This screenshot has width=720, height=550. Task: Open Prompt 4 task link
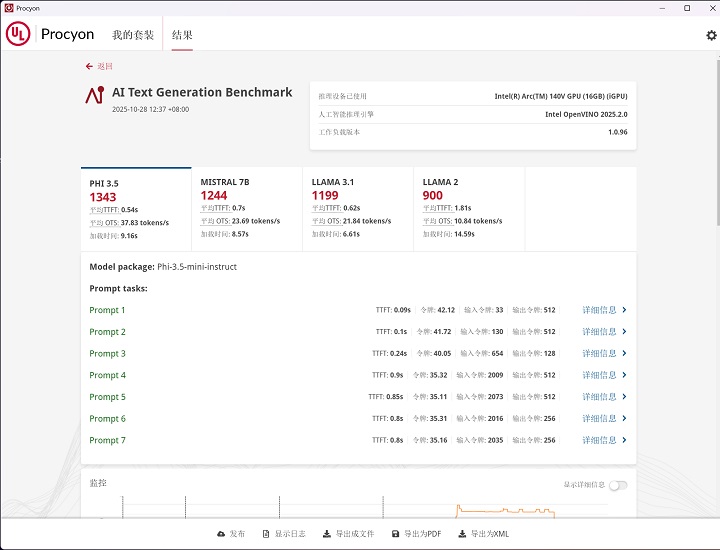(x=107, y=375)
